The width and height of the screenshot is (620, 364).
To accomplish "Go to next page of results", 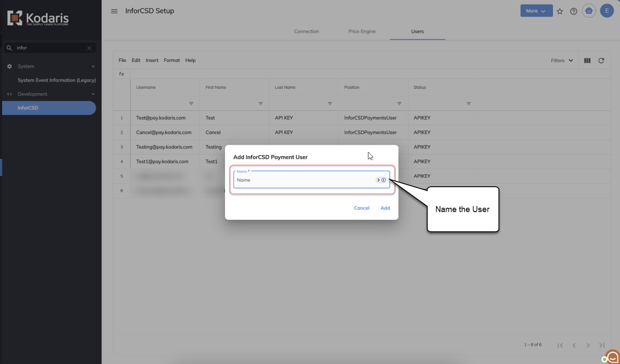I will point(588,345).
